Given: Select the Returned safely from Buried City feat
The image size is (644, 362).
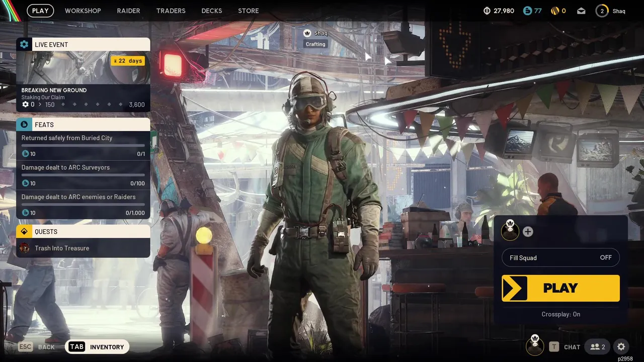Looking at the screenshot, I should coord(83,146).
